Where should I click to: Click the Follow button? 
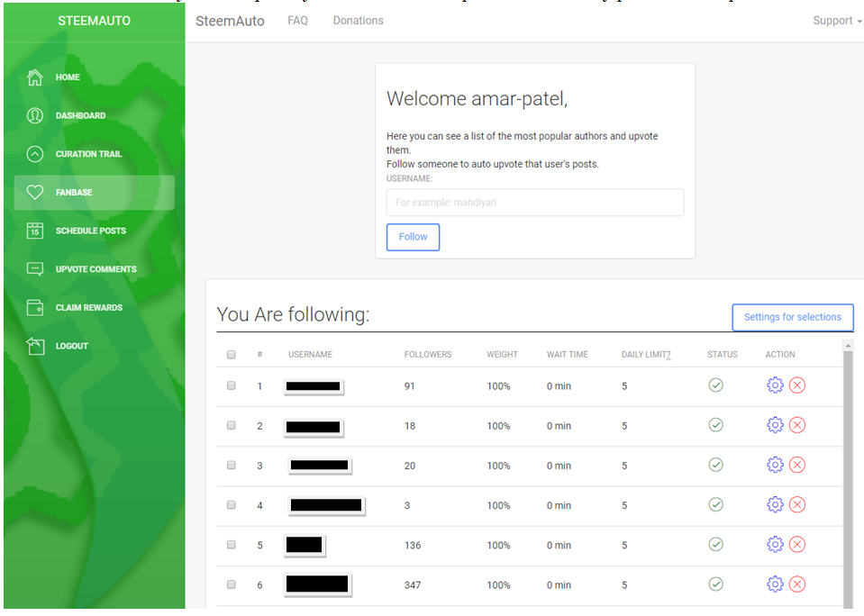pyautogui.click(x=413, y=237)
